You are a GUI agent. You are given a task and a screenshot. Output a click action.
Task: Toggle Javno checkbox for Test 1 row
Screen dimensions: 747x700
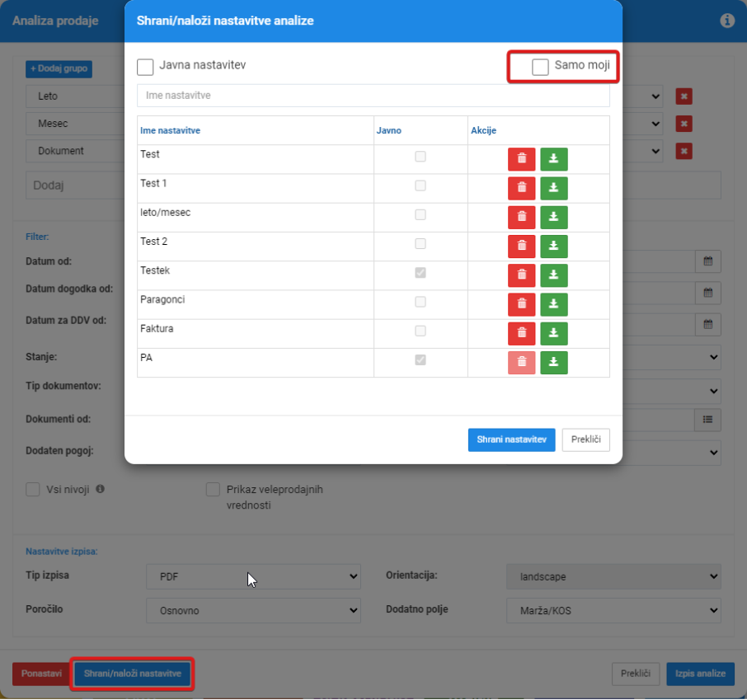[420, 186]
